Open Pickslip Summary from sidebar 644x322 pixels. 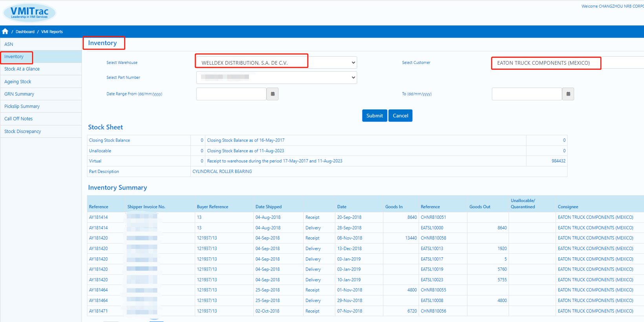coord(22,106)
